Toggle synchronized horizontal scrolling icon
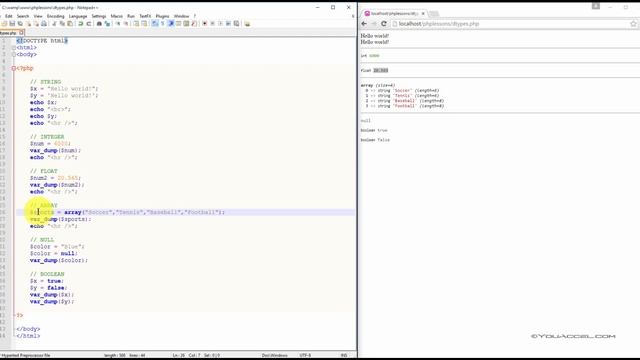640x360 pixels. pos(144,24)
